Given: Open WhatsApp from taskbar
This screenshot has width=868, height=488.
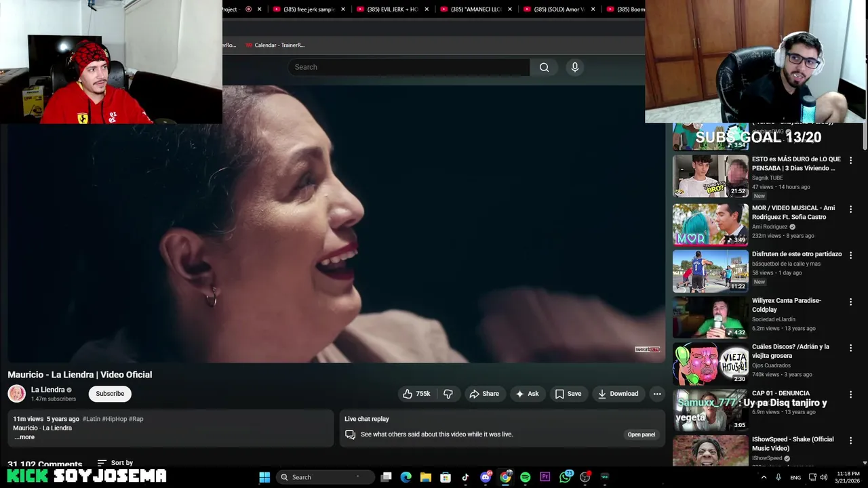Looking at the screenshot, I should 566,477.
